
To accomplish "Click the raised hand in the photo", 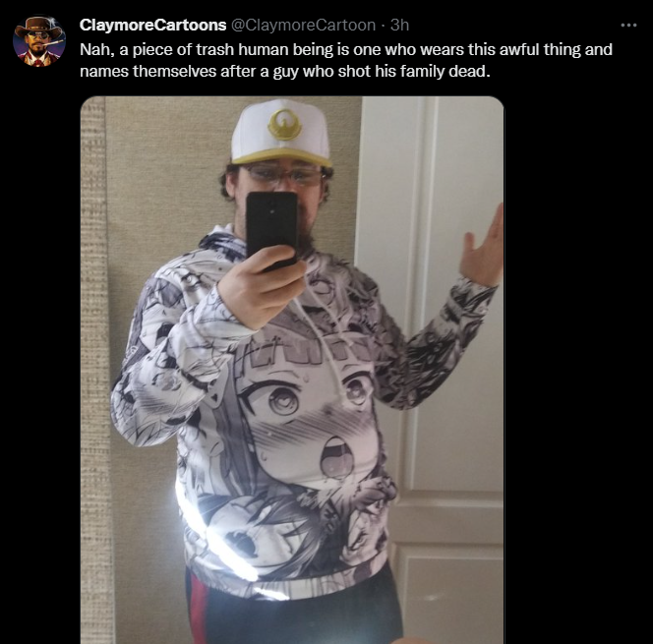I will (482, 247).
